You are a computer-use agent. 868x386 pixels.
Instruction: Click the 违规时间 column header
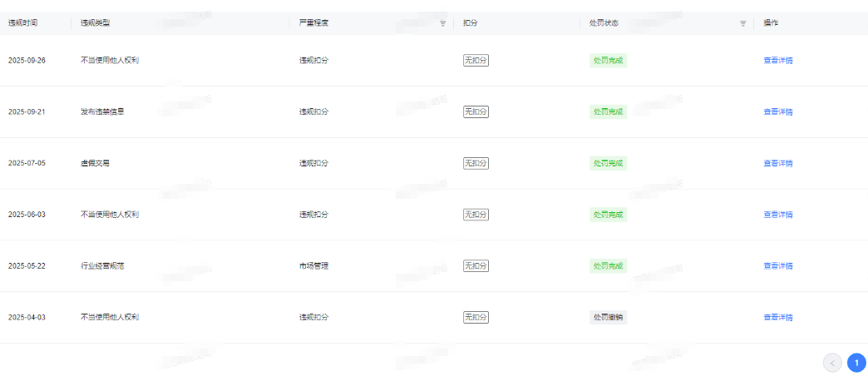pyautogui.click(x=23, y=22)
